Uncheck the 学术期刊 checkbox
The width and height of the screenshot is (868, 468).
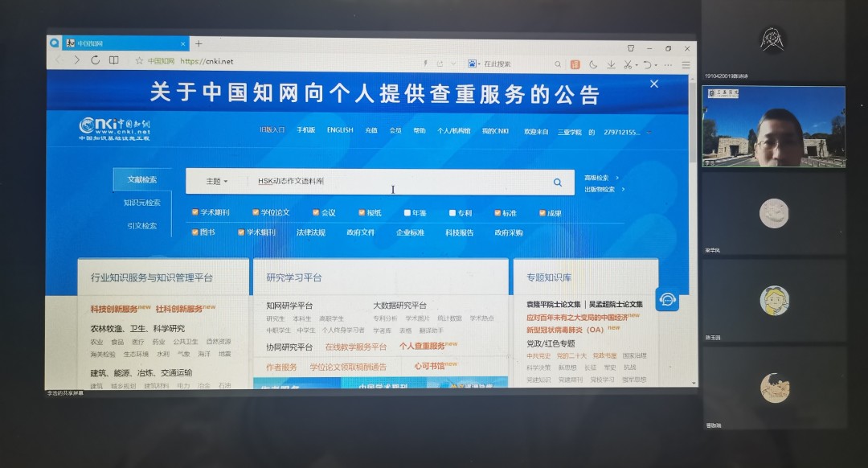click(x=195, y=213)
